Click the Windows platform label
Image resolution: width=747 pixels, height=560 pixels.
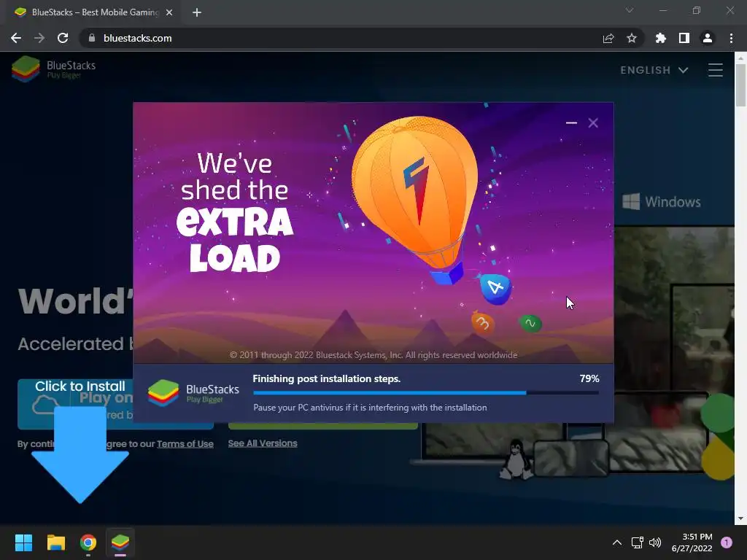(x=661, y=202)
